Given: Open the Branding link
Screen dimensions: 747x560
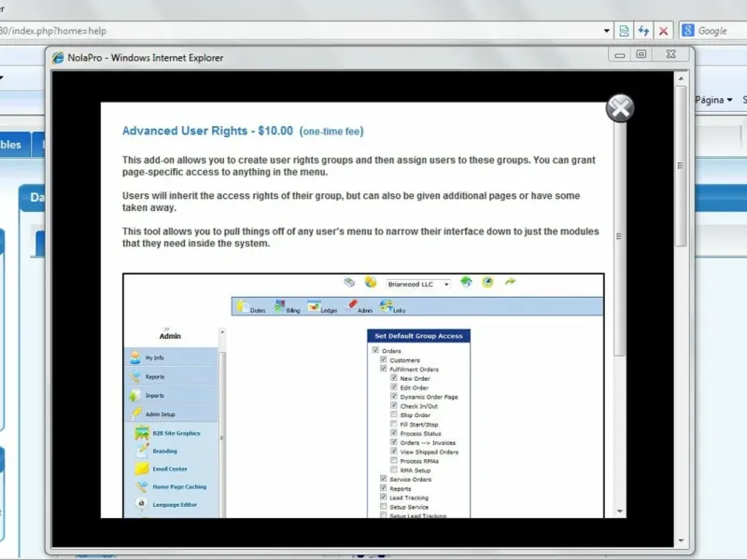Looking at the screenshot, I should (165, 451).
